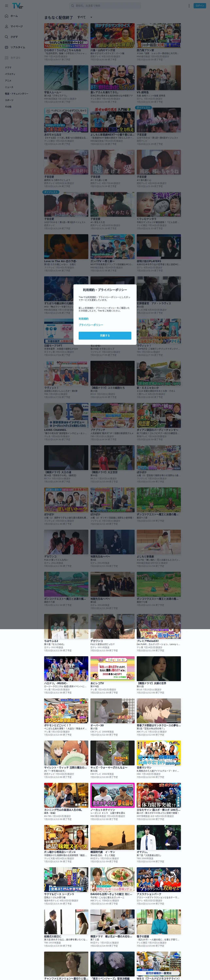Click キッズ・ウォー4 title text
Viewport: 210px width, 980px height.
pyautogui.click(x=109, y=768)
